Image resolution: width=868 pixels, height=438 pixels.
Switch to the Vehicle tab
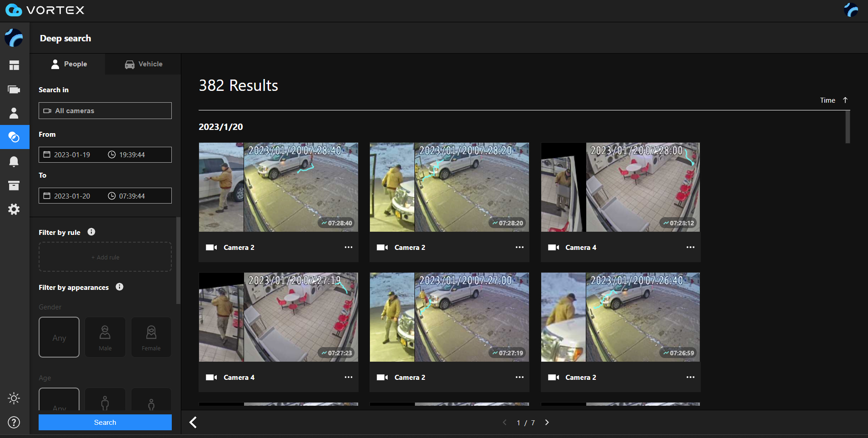point(143,64)
